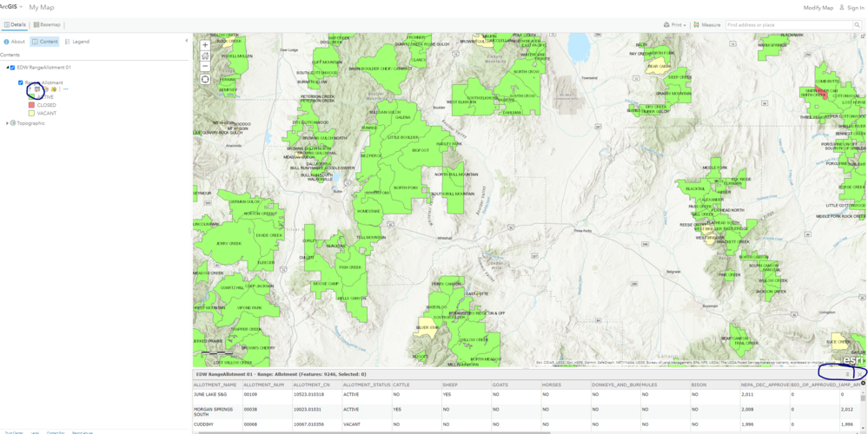This screenshot has width=868, height=434.
Task: Show table icon under Range Allotment layer
Action: [x=37, y=89]
